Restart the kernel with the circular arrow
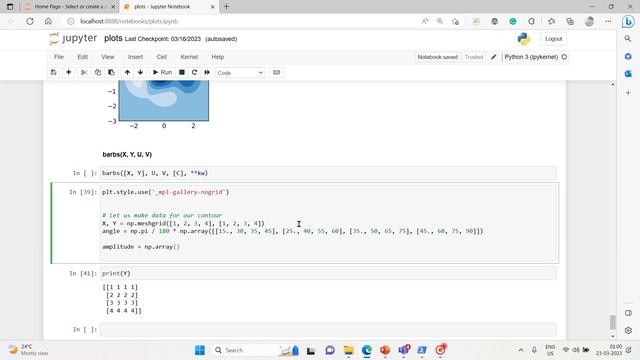Image resolution: width=640 pixels, height=360 pixels. (x=194, y=72)
